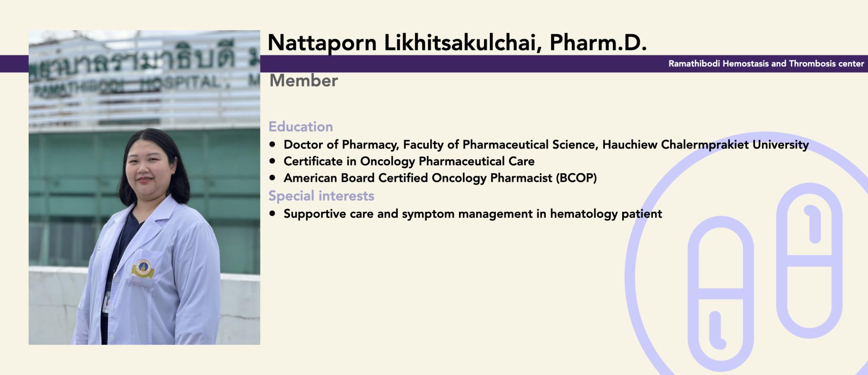Click the right capsule pill icon
868x375 pixels.
809,261
